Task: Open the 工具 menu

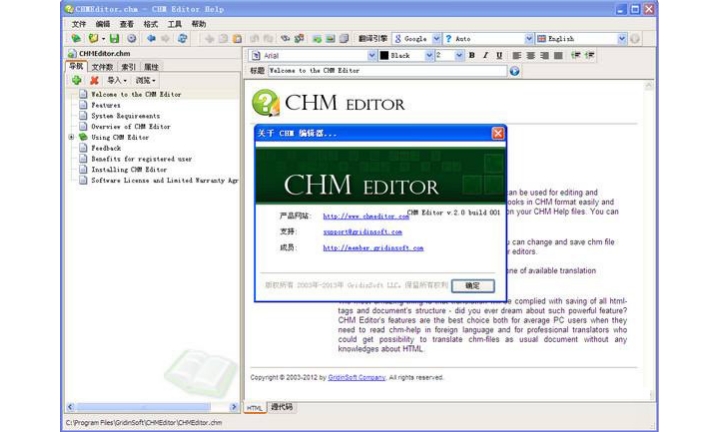Action: tap(175, 23)
